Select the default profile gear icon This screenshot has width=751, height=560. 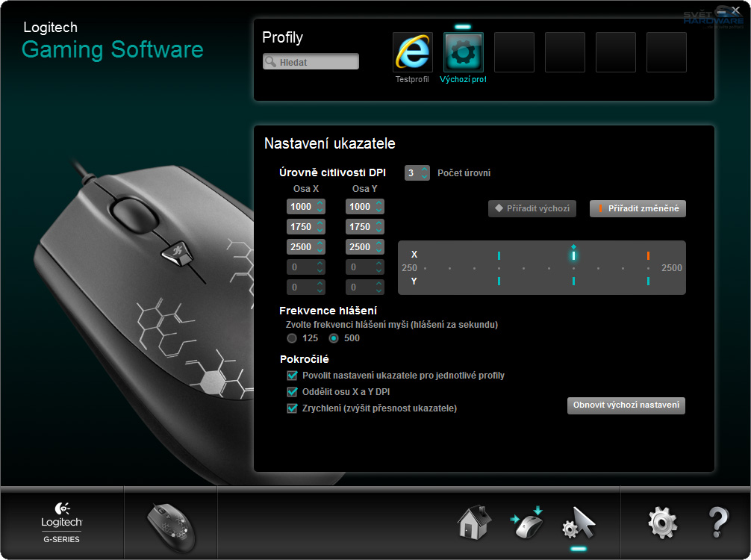463,52
